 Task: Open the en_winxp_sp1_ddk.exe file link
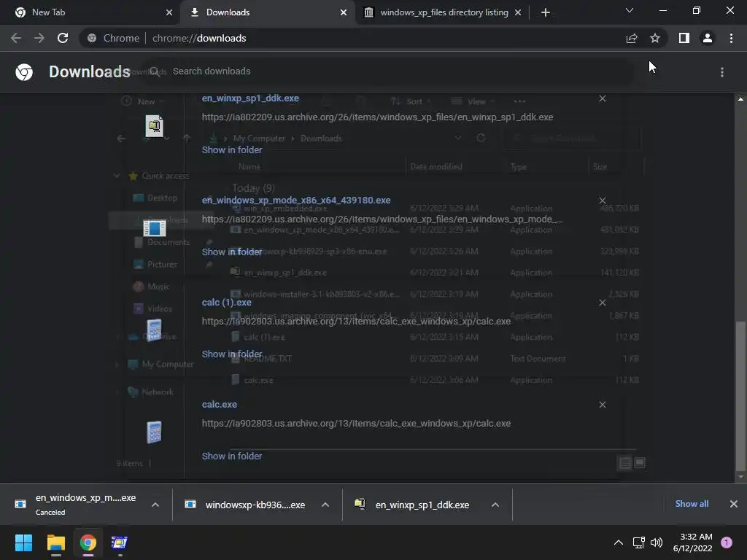pyautogui.click(x=250, y=98)
